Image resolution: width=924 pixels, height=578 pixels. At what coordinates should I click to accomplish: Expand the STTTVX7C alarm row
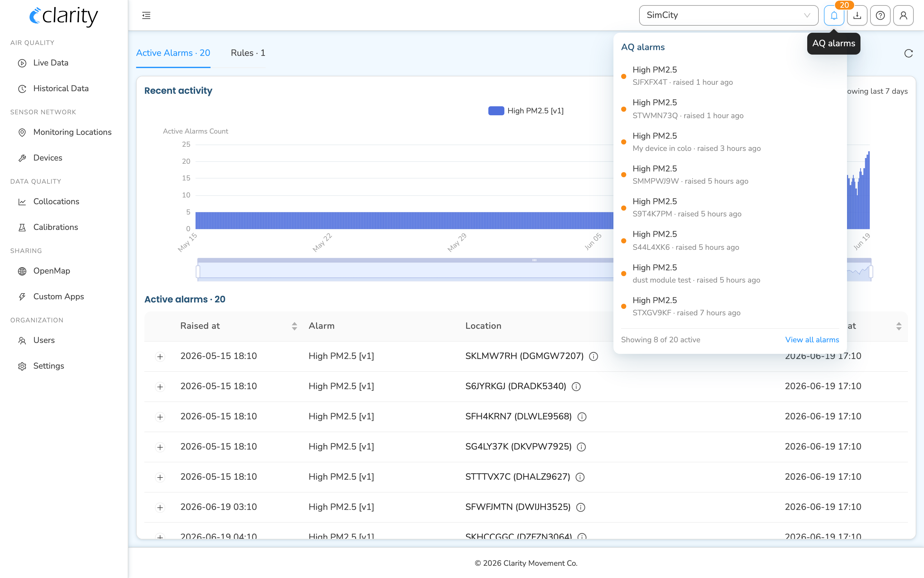pos(160,477)
